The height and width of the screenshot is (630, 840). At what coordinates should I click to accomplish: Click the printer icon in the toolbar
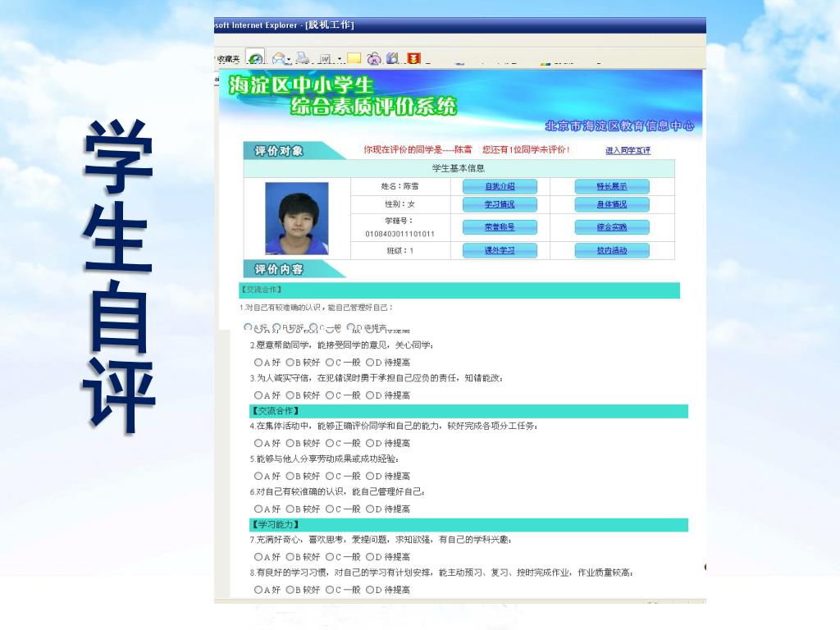pyautogui.click(x=303, y=58)
